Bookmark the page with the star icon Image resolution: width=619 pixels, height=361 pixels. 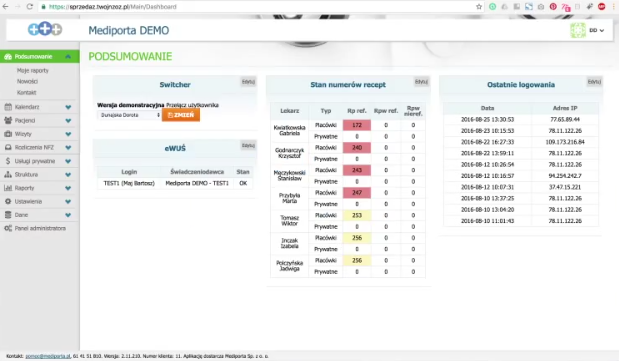click(479, 7)
